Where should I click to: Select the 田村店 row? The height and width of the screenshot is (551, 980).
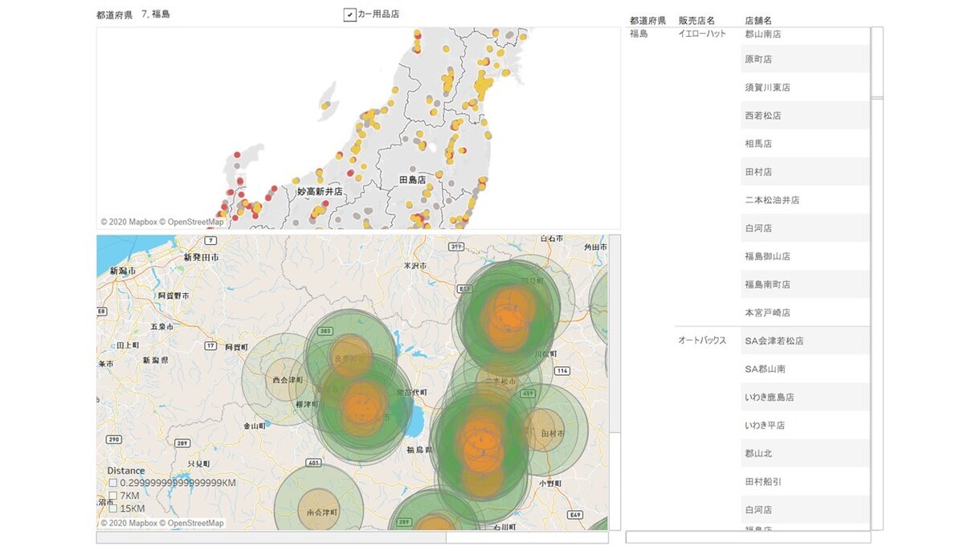tap(806, 171)
